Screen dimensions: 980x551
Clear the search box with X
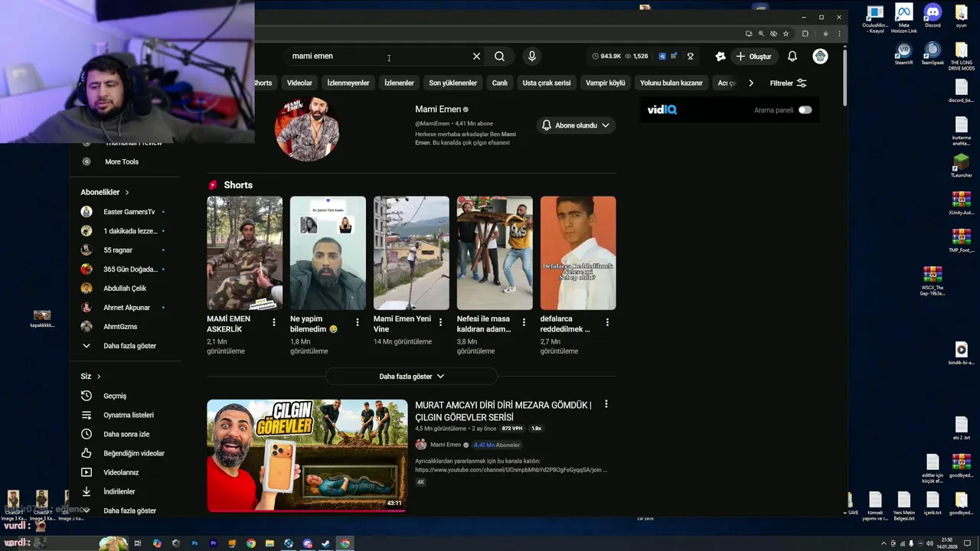476,56
